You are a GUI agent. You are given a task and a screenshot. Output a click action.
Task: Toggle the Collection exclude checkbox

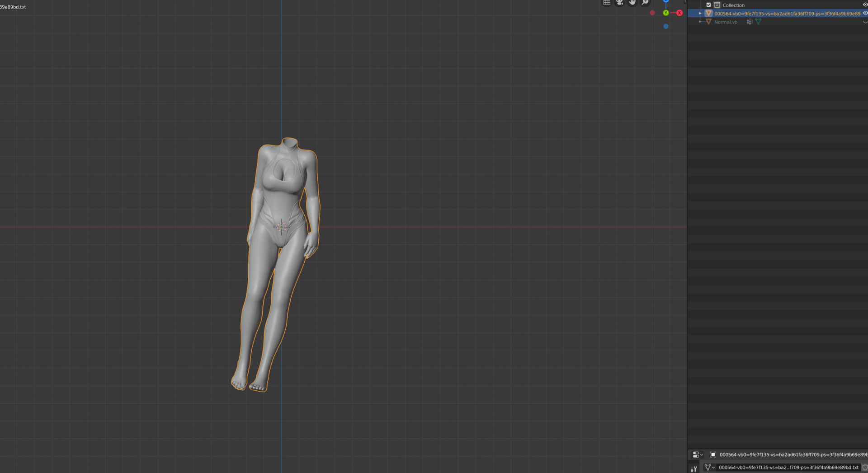click(x=708, y=5)
